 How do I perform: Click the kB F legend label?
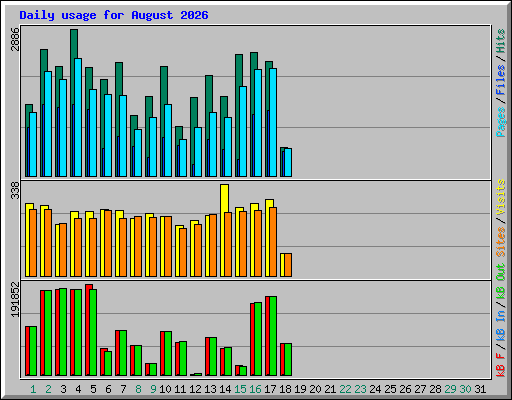tap(501, 366)
